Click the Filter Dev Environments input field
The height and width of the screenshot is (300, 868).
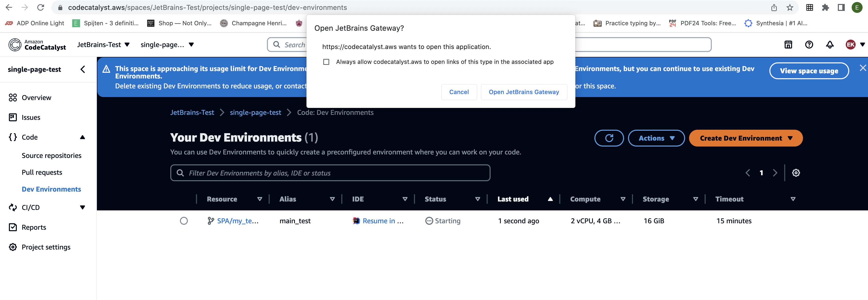[x=330, y=173]
